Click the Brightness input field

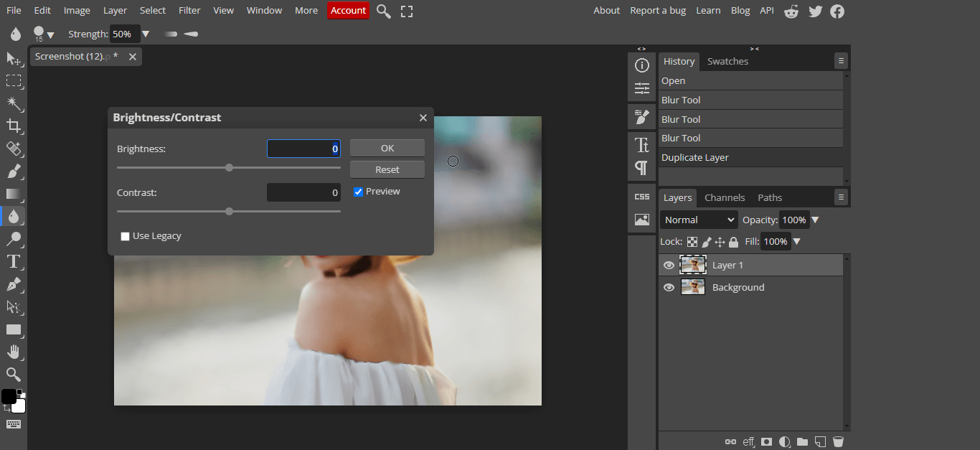point(303,148)
